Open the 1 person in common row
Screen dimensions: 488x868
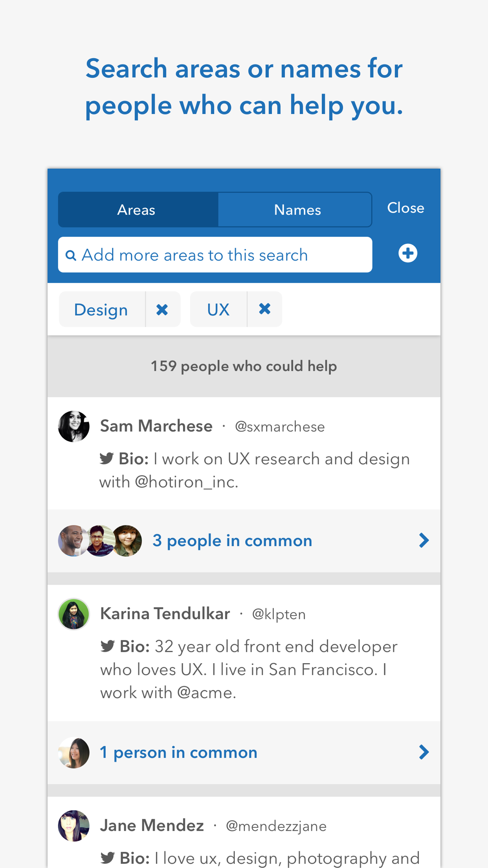pos(244,752)
